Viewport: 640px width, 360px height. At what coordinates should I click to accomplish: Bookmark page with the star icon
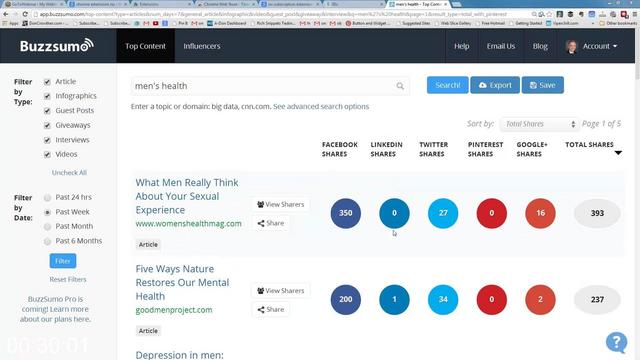549,14
